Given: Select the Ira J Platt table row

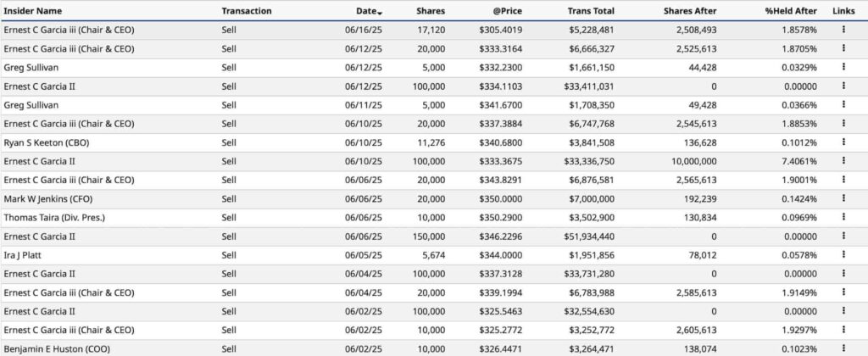Looking at the screenshot, I should click(434, 255).
